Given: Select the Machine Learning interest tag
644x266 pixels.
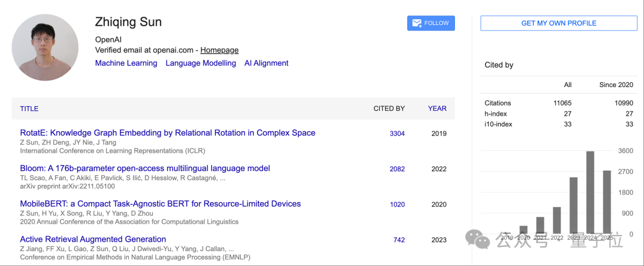Looking at the screenshot, I should (x=126, y=63).
